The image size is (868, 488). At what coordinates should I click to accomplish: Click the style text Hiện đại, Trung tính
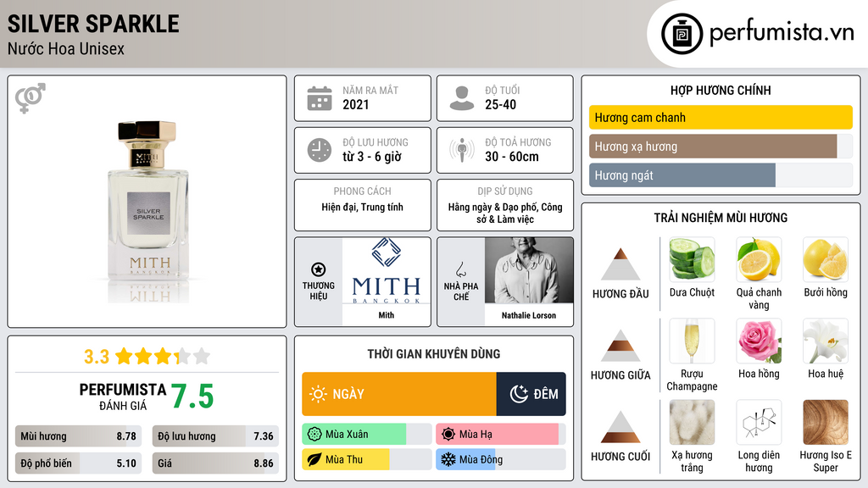click(363, 208)
